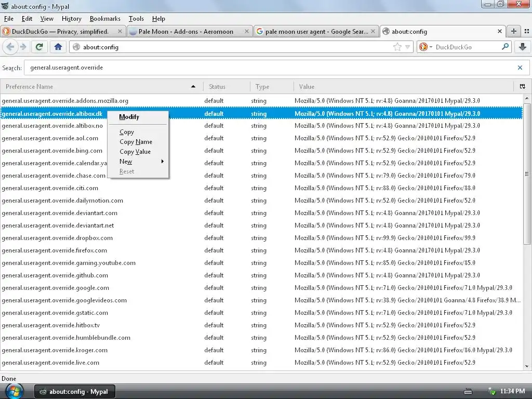Image resolution: width=532 pixels, height=399 pixels.
Task: Select general.useragent.override.dailymotion.com preference
Action: pyautogui.click(x=261, y=201)
